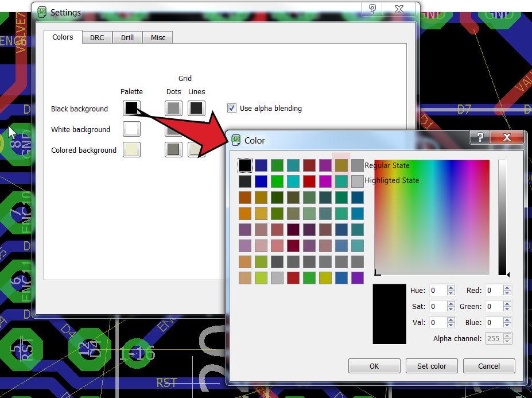The image size is (532, 398).
Task: Increase the Blue value with up arrow
Action: point(507,319)
